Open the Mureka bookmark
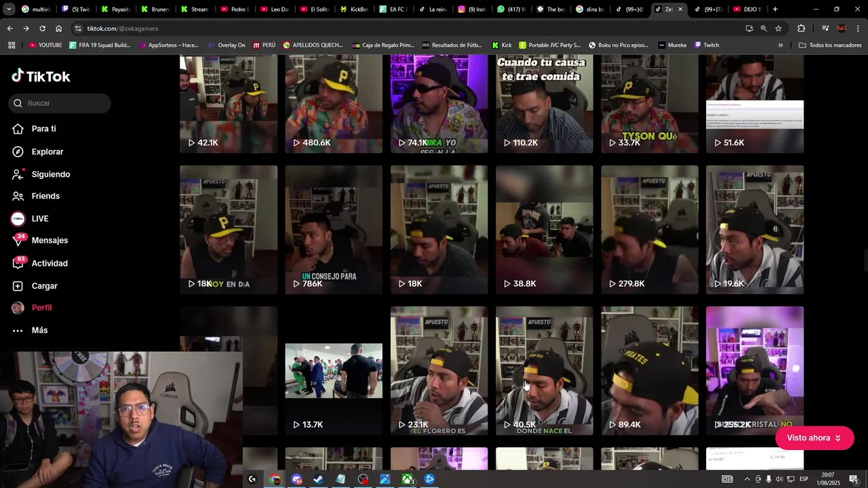This screenshot has width=868, height=488. pyautogui.click(x=672, y=45)
